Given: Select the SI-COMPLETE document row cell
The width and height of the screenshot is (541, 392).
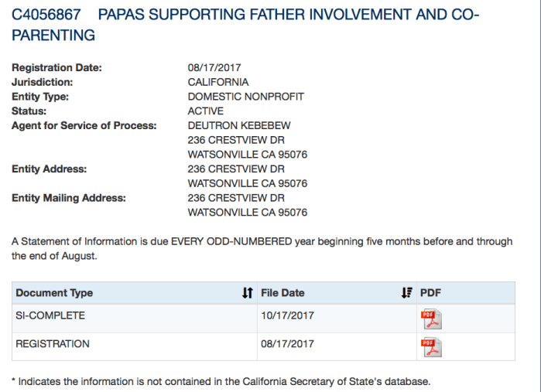Looking at the screenshot, I should [50, 315].
